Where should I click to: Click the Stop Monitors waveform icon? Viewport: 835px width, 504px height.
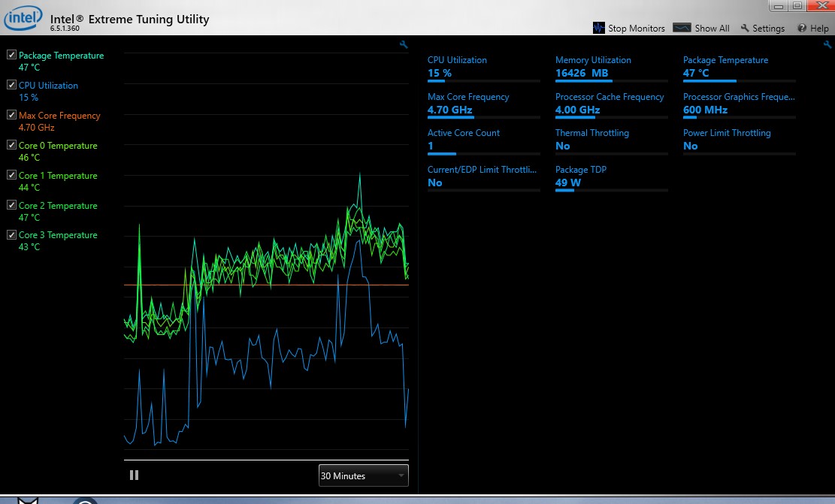tap(598, 28)
